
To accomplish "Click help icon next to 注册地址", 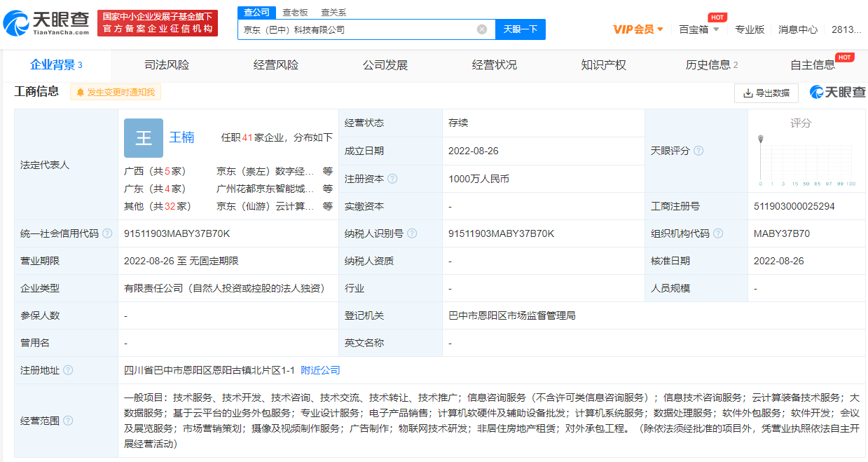I will point(68,370).
